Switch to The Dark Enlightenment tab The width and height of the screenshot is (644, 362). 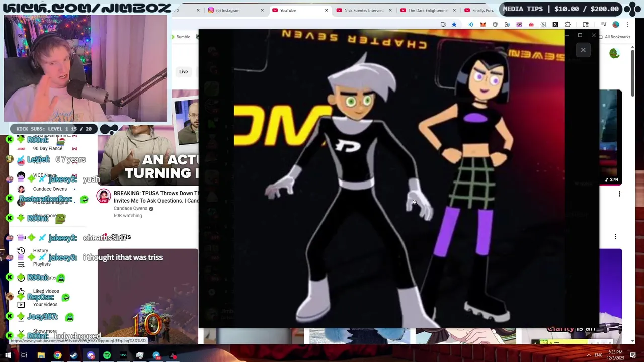coord(427,10)
